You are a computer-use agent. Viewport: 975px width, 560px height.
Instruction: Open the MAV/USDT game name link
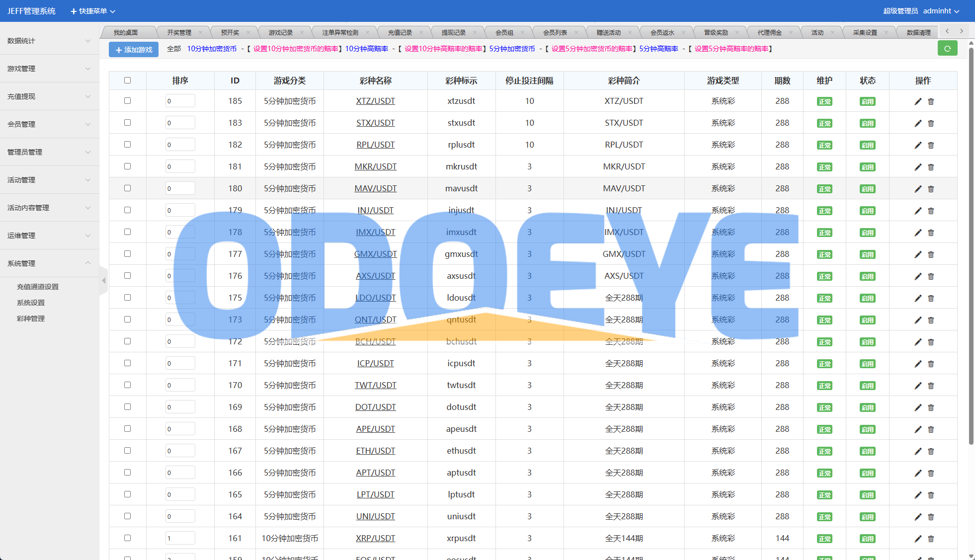tap(375, 188)
